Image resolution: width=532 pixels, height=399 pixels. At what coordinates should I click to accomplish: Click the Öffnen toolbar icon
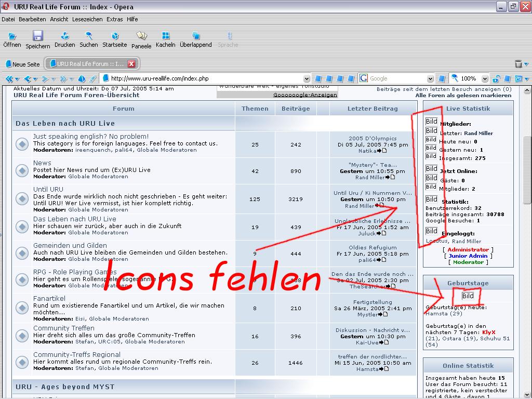[x=12, y=36]
